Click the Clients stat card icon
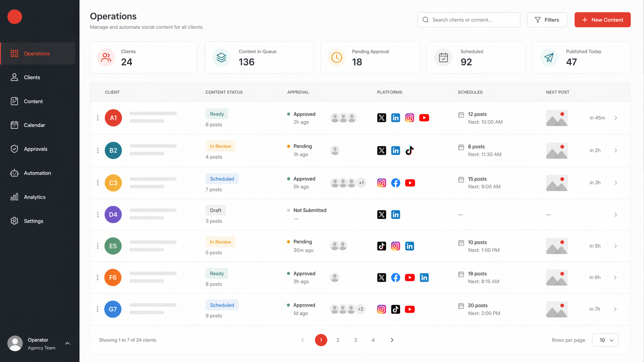This screenshot has height=362, width=644. pos(106,57)
